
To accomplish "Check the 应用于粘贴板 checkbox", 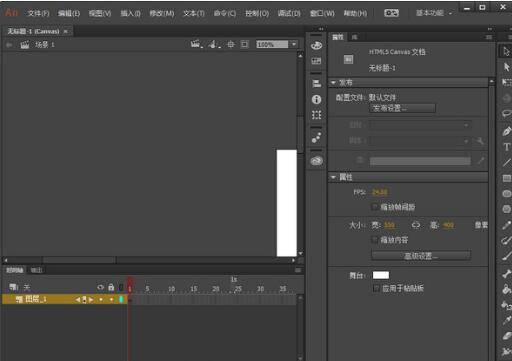I will pyautogui.click(x=376, y=288).
